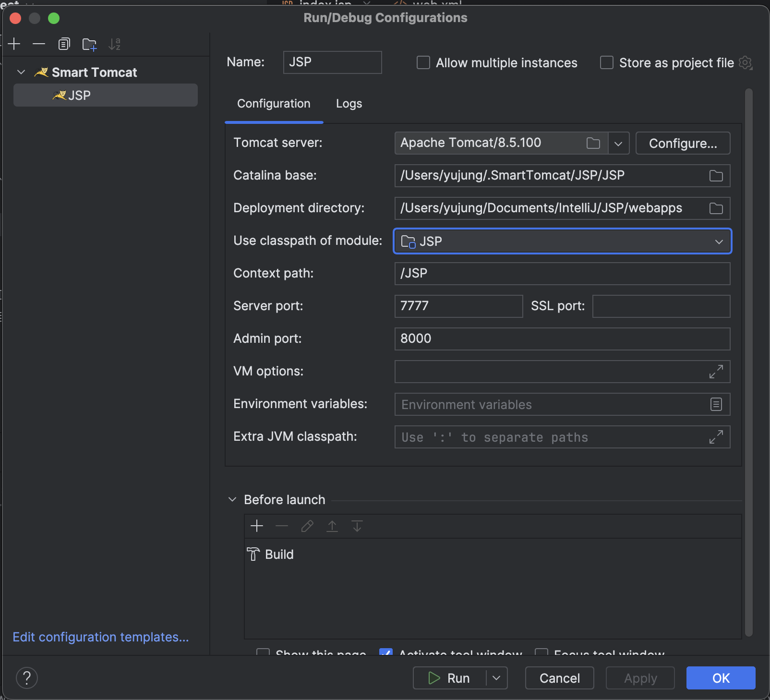This screenshot has width=770, height=700.
Task: Click into the empty SSL port field
Action: pyautogui.click(x=662, y=306)
